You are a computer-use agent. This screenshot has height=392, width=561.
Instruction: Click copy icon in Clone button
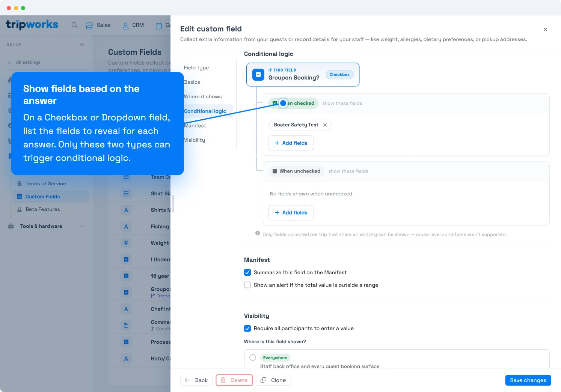pyautogui.click(x=264, y=380)
